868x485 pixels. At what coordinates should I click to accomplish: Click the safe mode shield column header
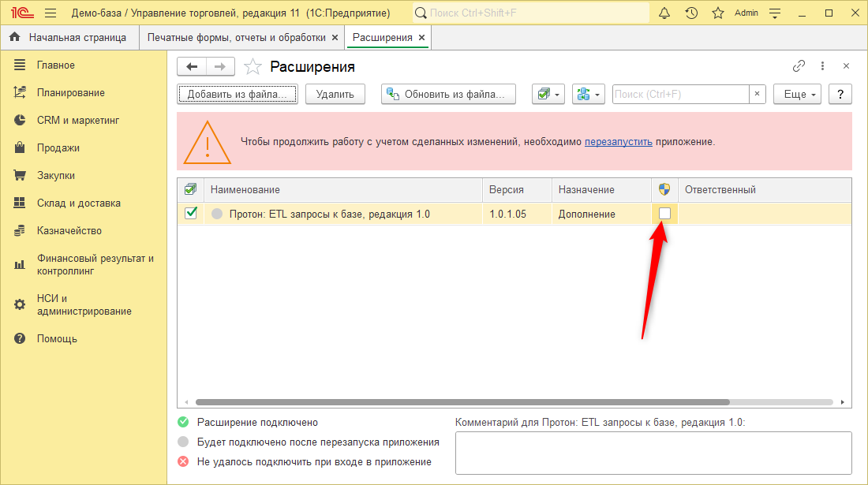pos(664,190)
